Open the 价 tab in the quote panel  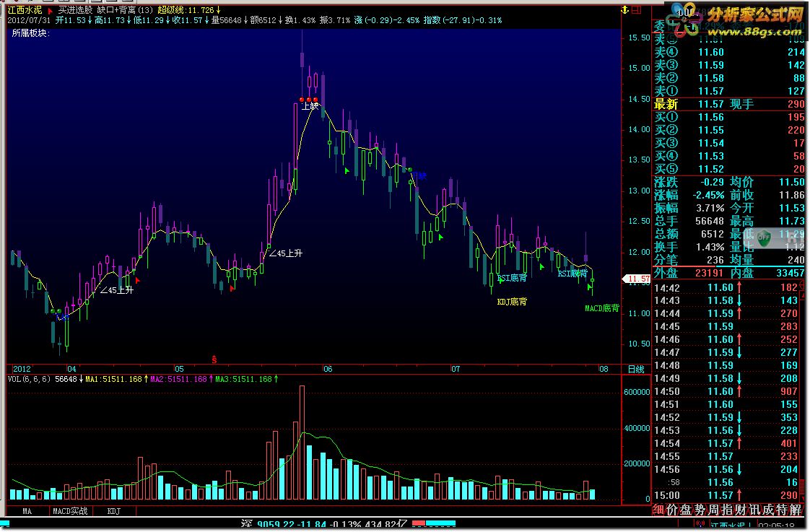click(x=671, y=510)
